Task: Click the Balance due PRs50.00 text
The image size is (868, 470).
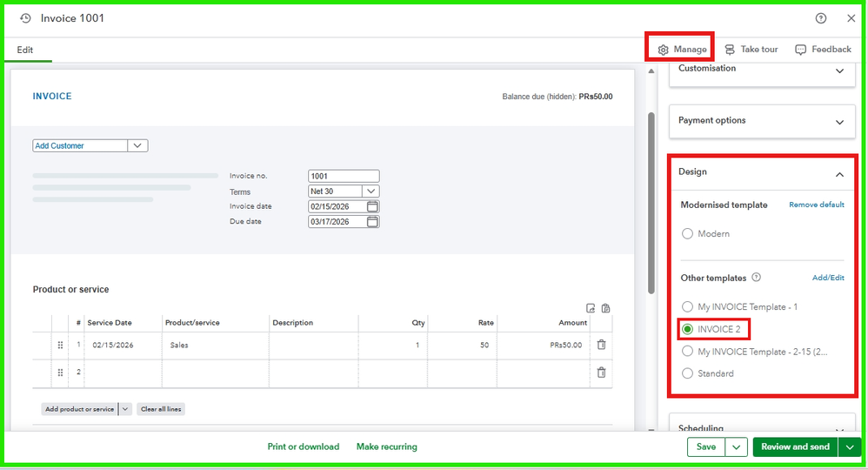Action: [x=558, y=97]
